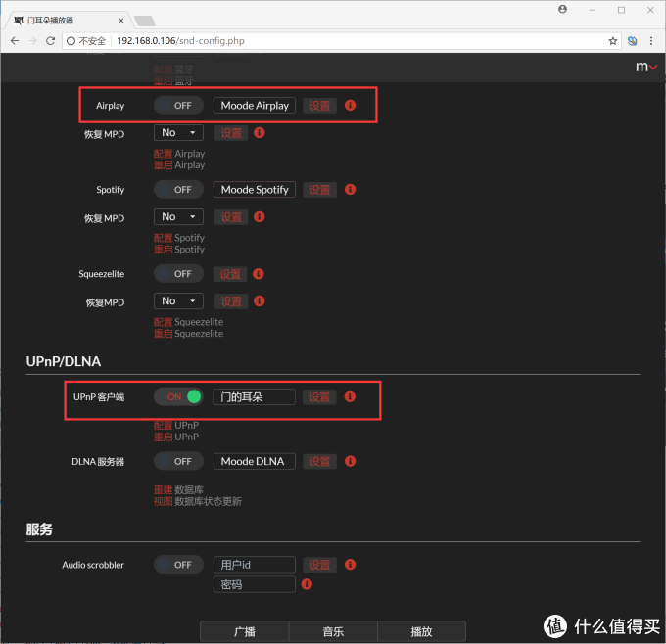View site info for 不安全 indicator
This screenshot has height=644, width=666.
coord(86,41)
